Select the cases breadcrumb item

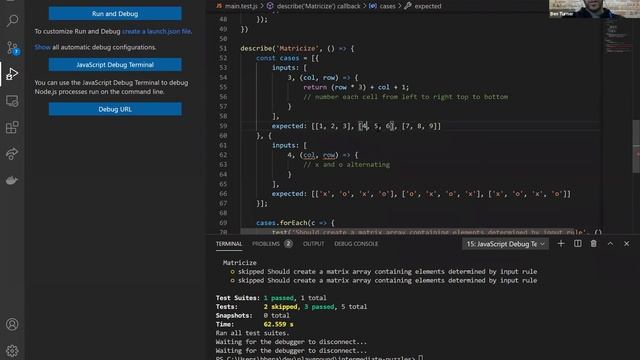coord(382,6)
